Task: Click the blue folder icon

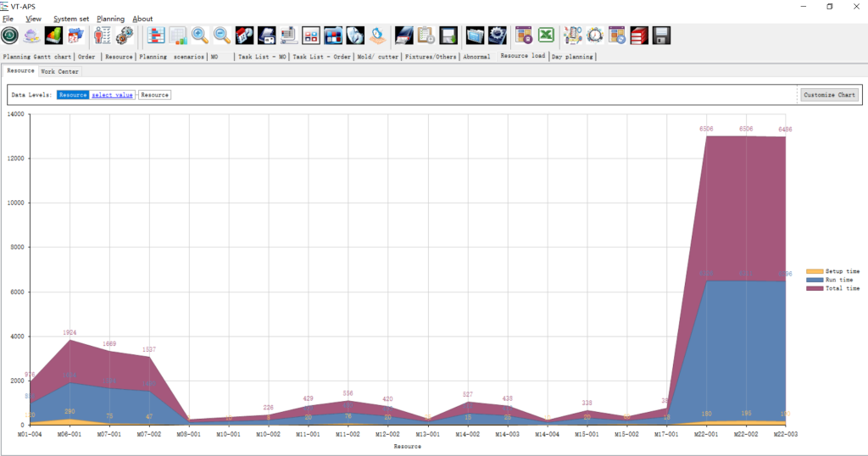Action: (476, 35)
